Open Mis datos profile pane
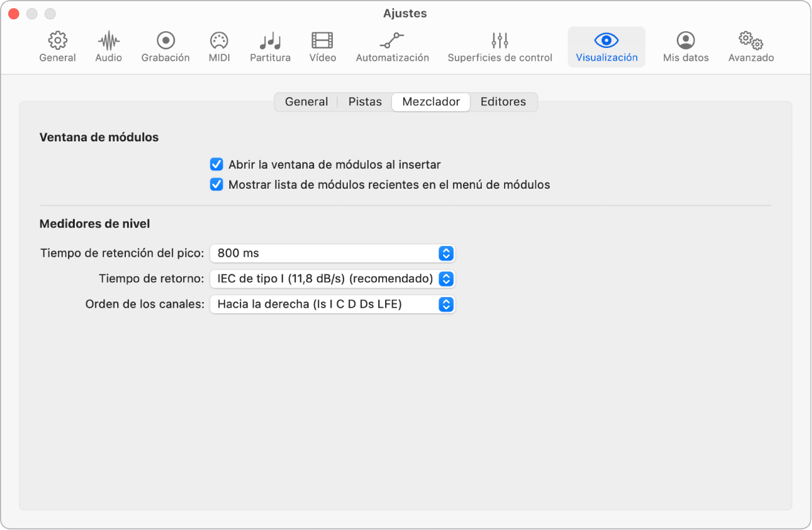 685,41
